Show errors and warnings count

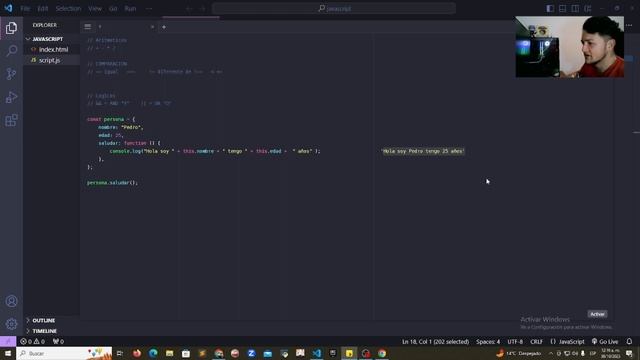tap(32, 341)
